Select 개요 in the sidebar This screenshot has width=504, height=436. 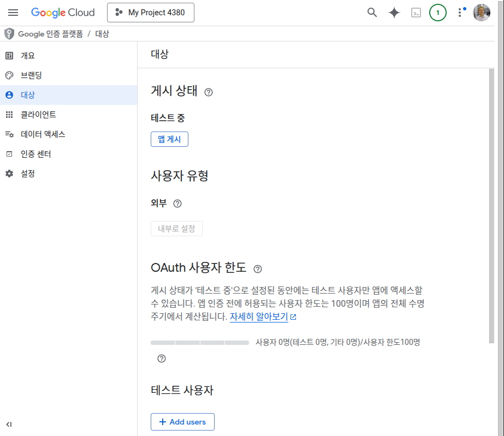[x=28, y=56]
